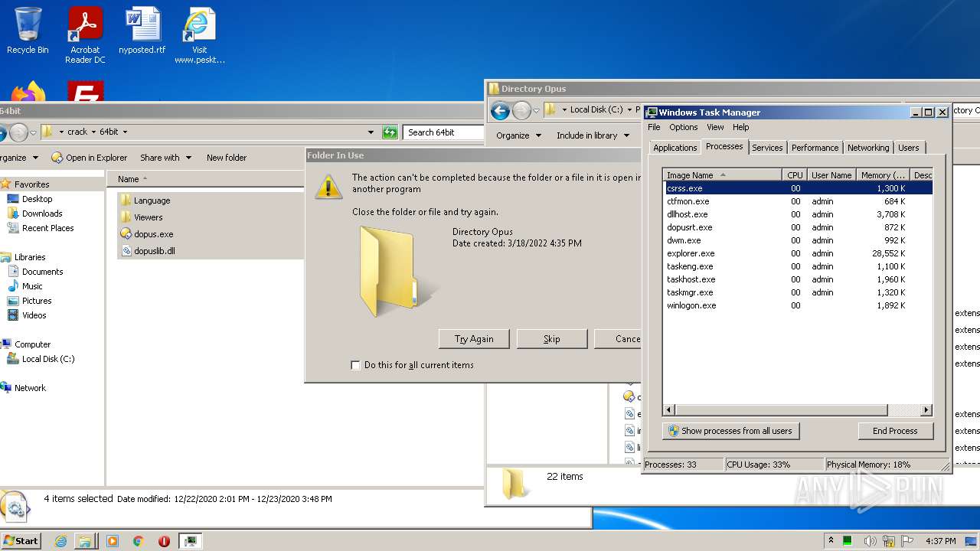Select the dopus.exe file icon
This screenshot has height=551, width=980.
126,234
